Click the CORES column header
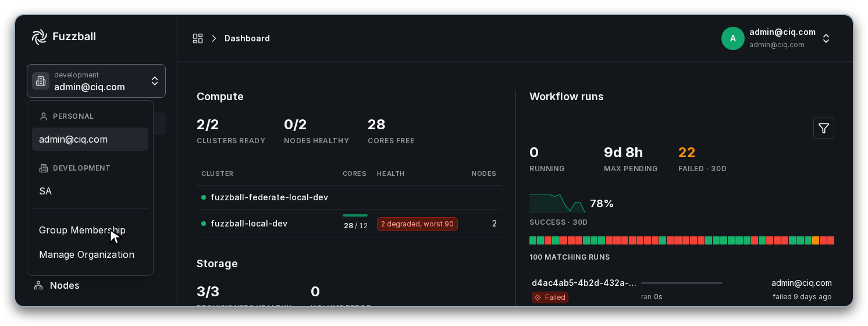This screenshot has height=326, width=868. (354, 173)
